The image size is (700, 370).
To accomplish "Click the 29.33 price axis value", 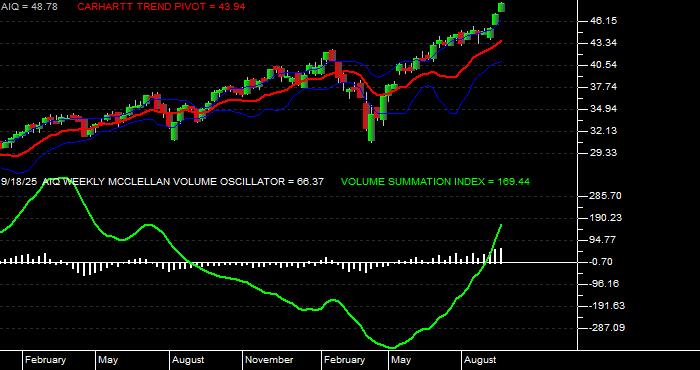I will point(603,153).
